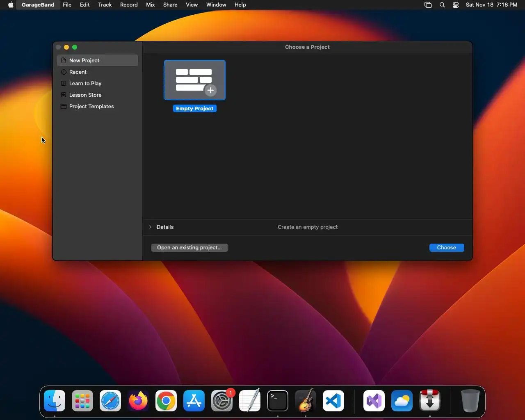
Task: Minimize the Choose a Project window
Action: 66,47
